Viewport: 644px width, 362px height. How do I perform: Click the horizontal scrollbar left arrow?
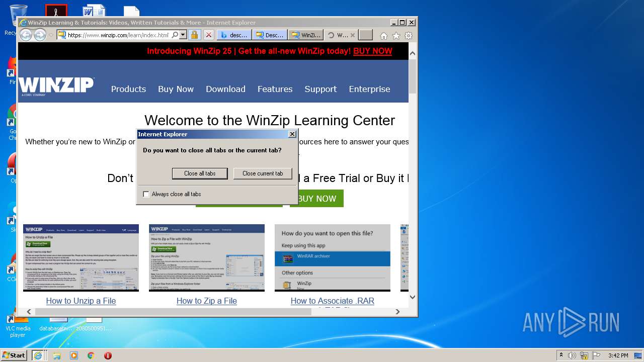(x=29, y=312)
